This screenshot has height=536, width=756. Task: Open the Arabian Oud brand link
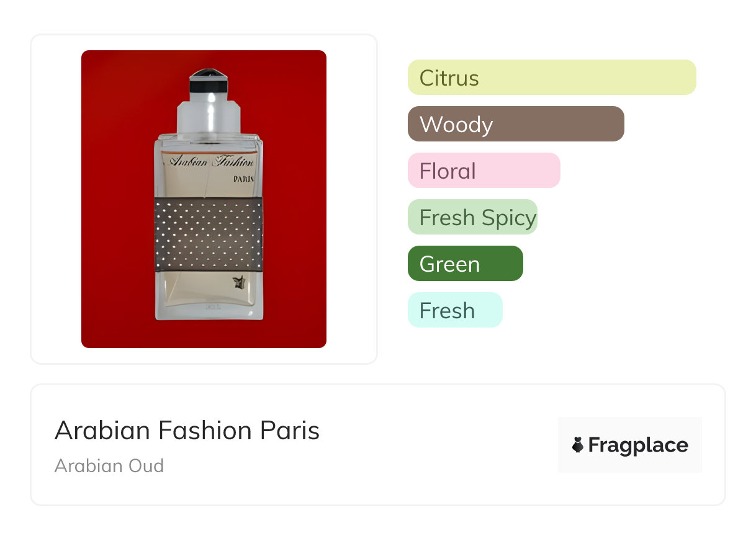109,465
